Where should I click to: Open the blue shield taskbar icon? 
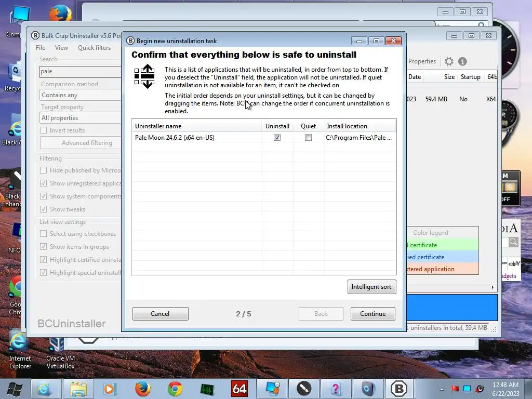click(x=368, y=389)
